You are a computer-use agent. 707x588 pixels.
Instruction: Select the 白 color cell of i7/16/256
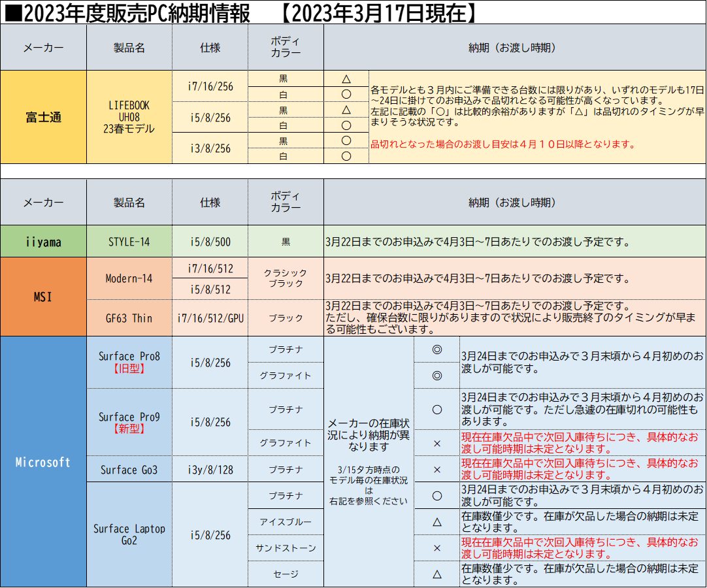(286, 94)
